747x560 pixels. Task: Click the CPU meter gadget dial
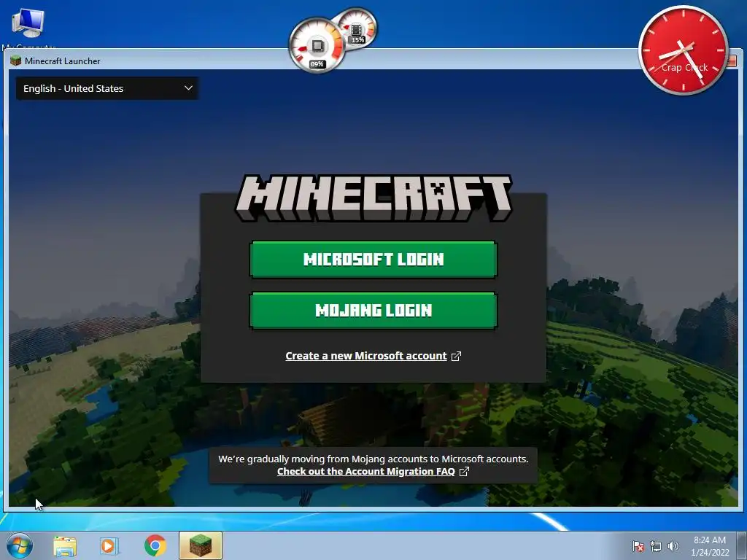tap(317, 46)
